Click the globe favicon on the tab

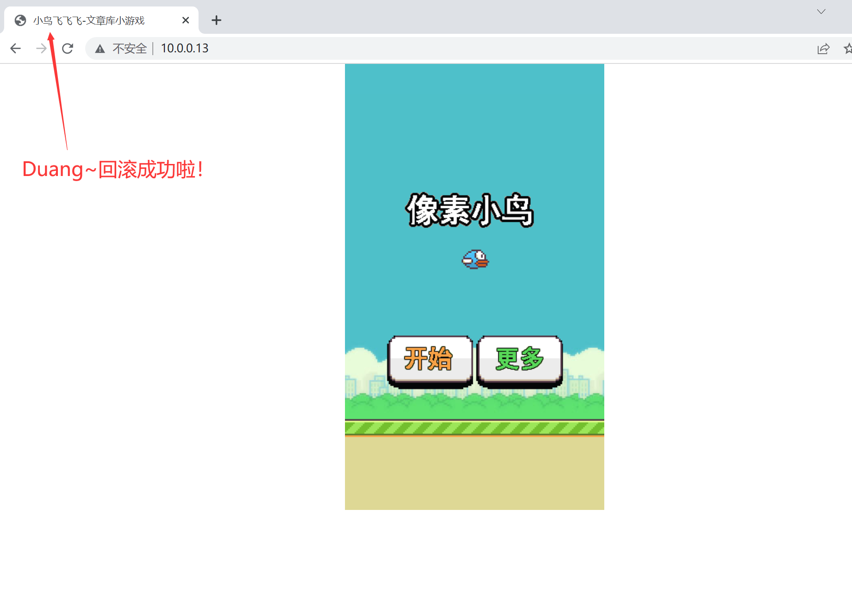[20, 20]
